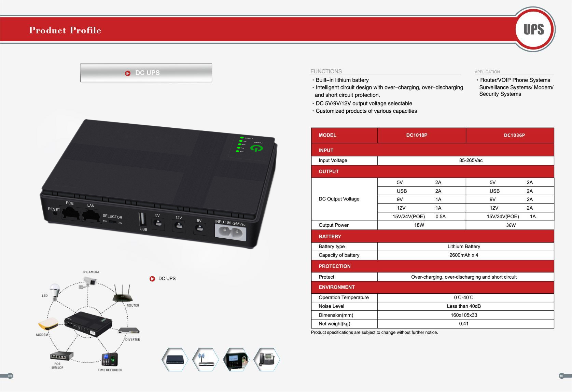The height and width of the screenshot is (392, 572).
Task: Click the IP camera icon in the diagram
Action: (x=89, y=282)
